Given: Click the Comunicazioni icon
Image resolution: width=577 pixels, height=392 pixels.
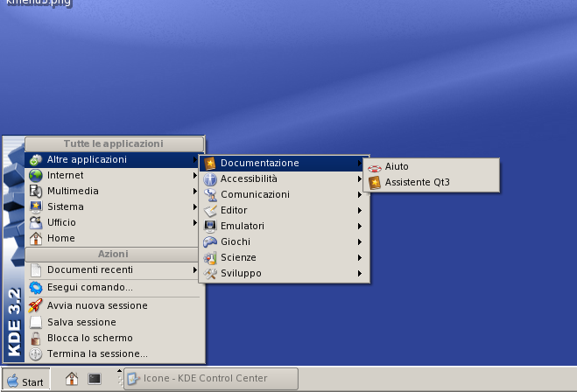Looking at the screenshot, I should click(x=210, y=195).
